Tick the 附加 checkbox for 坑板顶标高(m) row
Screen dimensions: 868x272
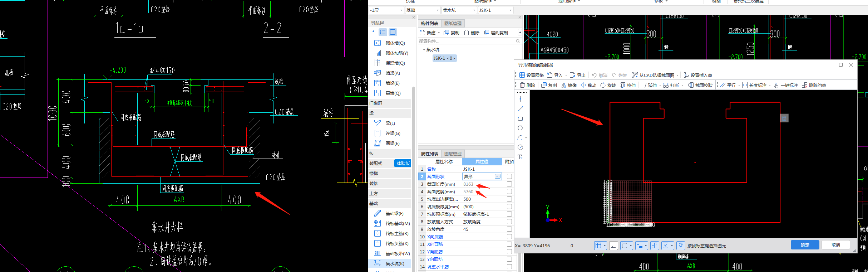pyautogui.click(x=509, y=214)
